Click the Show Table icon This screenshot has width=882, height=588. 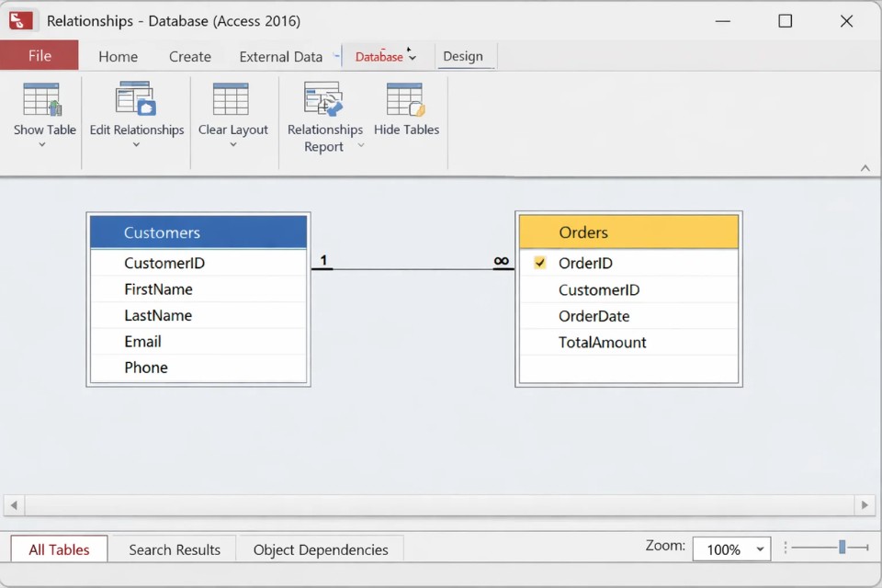(43, 100)
